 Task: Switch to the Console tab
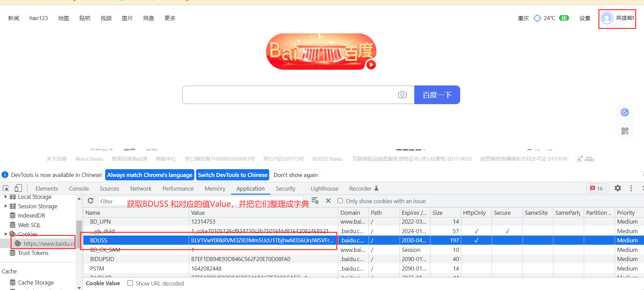79,189
